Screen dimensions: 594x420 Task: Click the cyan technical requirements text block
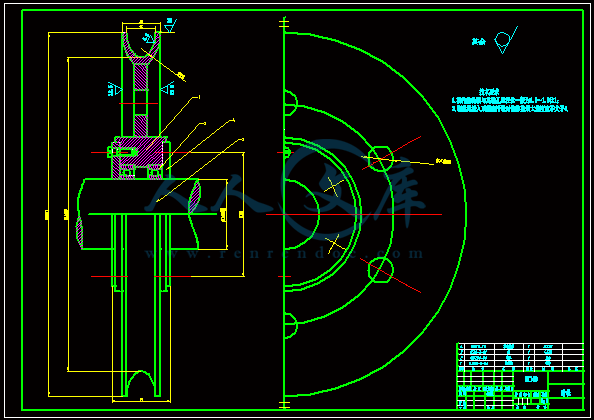tap(510, 101)
